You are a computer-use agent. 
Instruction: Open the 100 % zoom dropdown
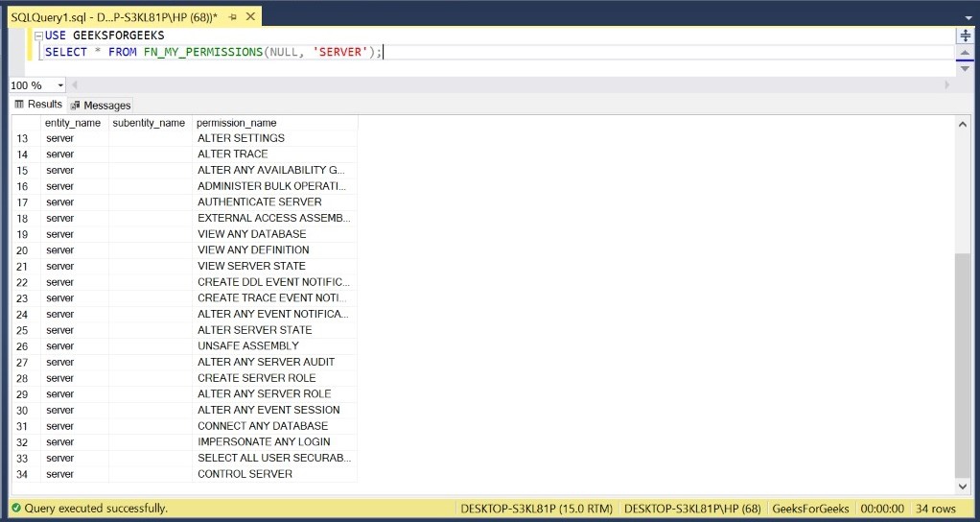60,85
